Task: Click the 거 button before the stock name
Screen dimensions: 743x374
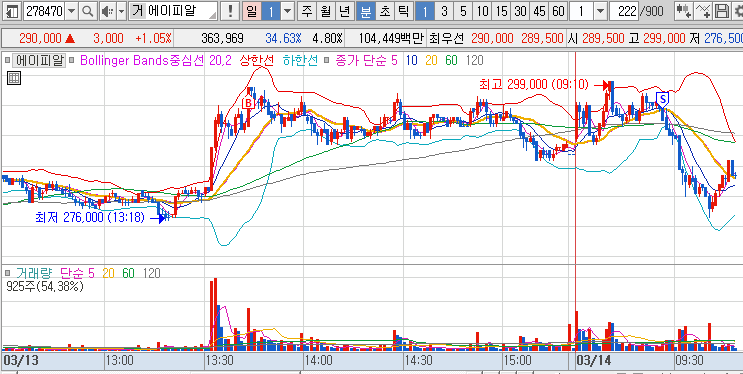Action: (137, 11)
